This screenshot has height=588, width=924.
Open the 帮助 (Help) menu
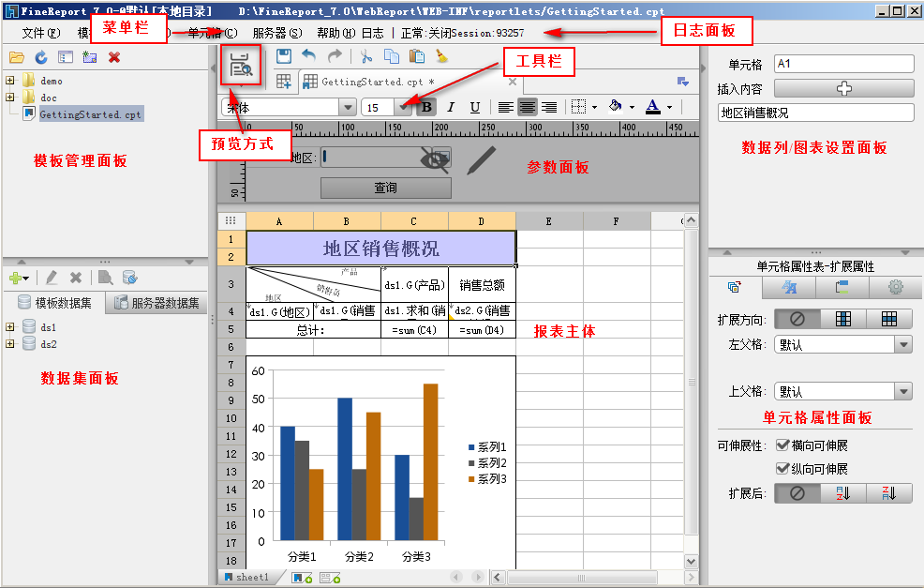[x=335, y=33]
